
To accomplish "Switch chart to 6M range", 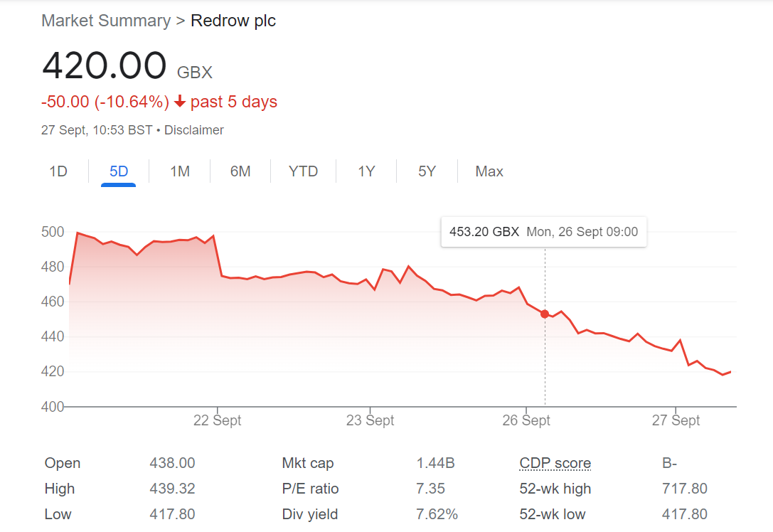I will [240, 171].
